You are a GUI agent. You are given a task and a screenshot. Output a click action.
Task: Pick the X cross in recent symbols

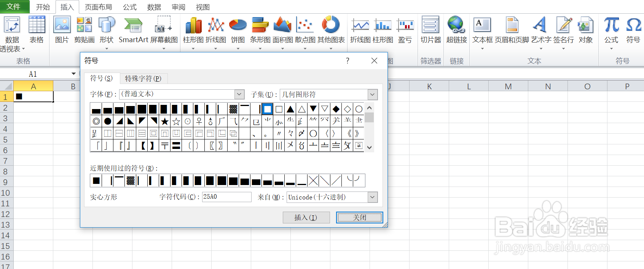pos(313,180)
